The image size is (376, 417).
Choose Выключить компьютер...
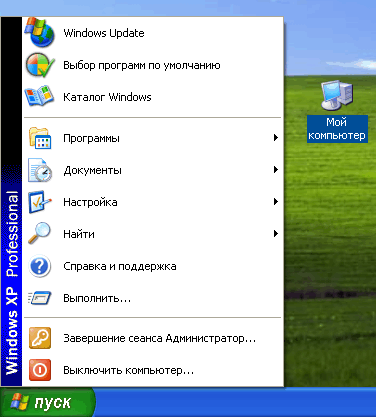tap(153, 370)
